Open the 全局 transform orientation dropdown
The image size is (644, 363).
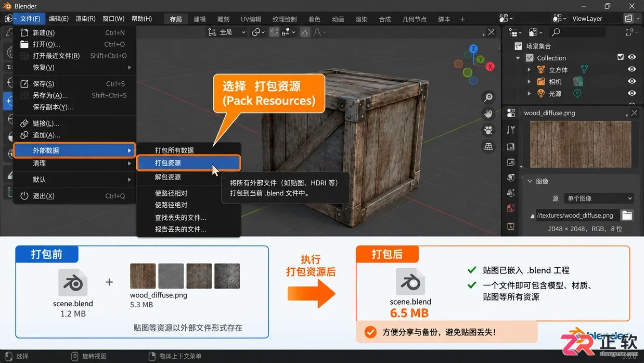[227, 32]
